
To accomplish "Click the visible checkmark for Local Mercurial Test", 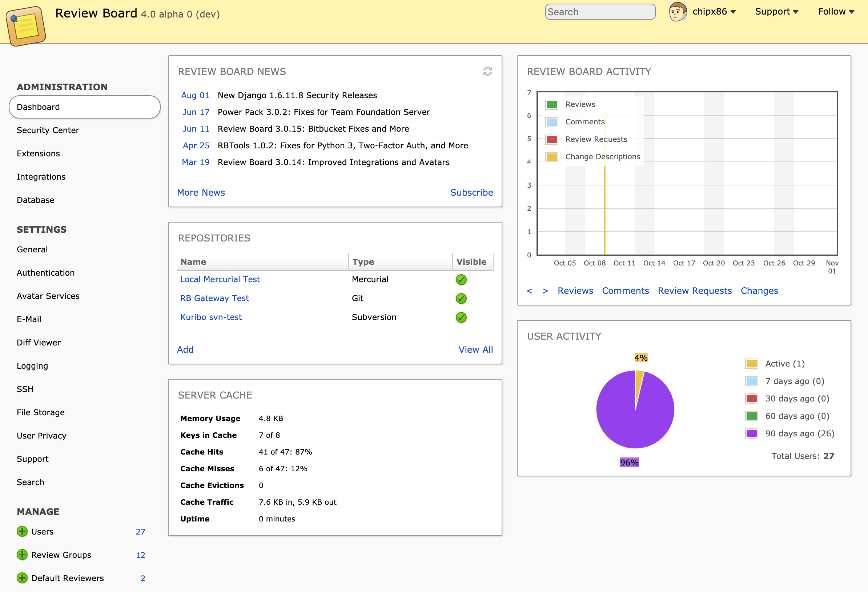I will coord(461,280).
